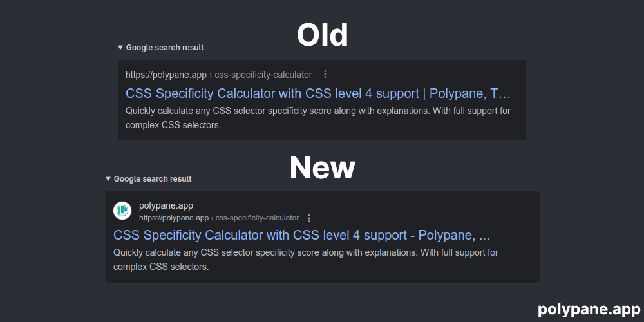Click the large "New" heading
Screen dimensions: 644x322
(x=323, y=167)
